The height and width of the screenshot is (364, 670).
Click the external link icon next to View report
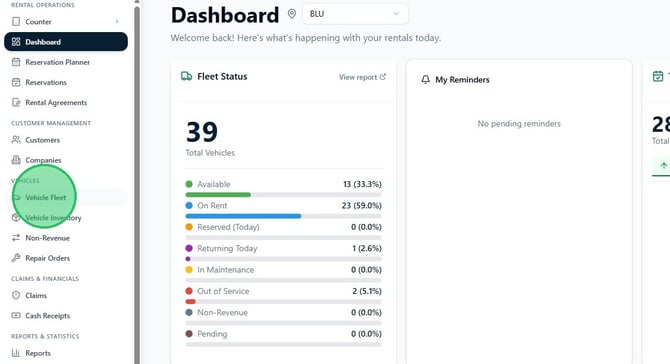pos(383,77)
